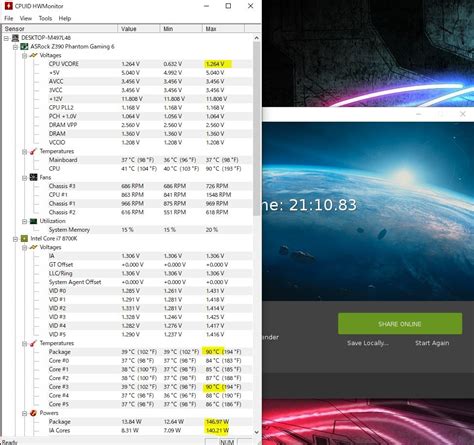Image resolution: width=474 pixels, height=445 pixels.
Task: Click the 146.97 W package max value
Action: coord(217,422)
